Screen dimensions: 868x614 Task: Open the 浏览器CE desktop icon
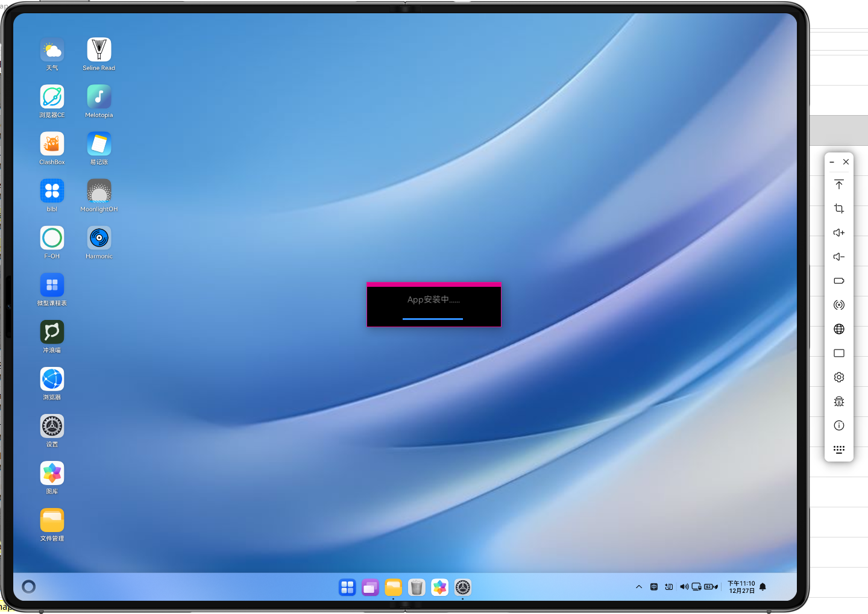pyautogui.click(x=52, y=97)
